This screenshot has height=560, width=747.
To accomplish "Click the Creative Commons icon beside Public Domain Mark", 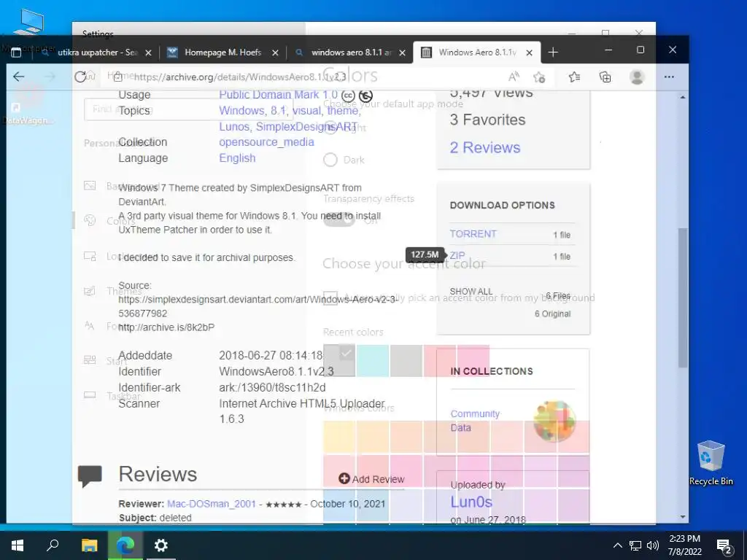I will (x=348, y=96).
